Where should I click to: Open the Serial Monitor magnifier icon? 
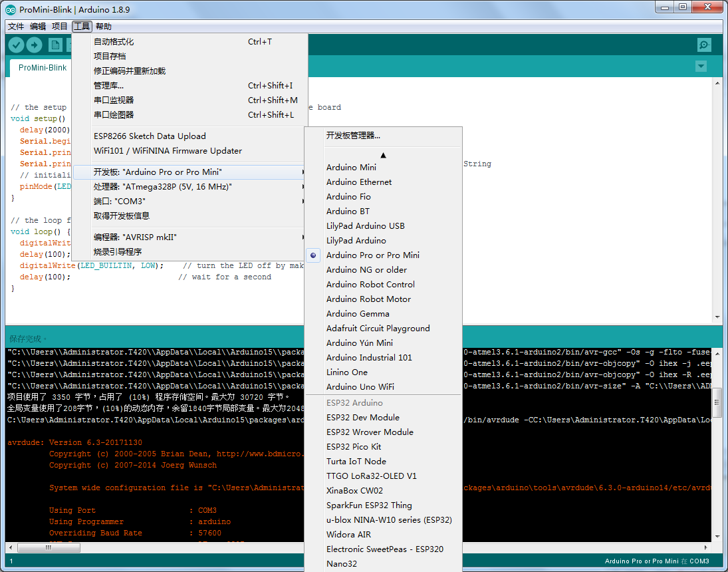click(x=704, y=45)
